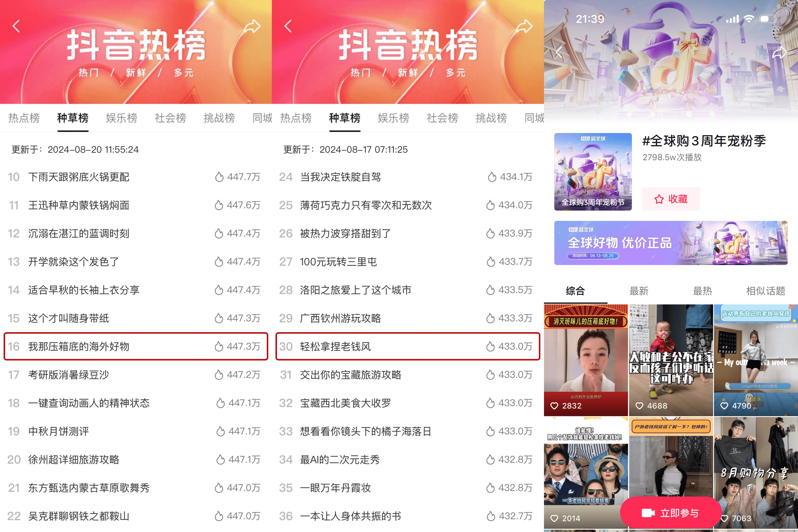Tap back arrow on middle 抖音热榜 banner
Image resolution: width=798 pixels, height=532 pixels.
[288, 26]
